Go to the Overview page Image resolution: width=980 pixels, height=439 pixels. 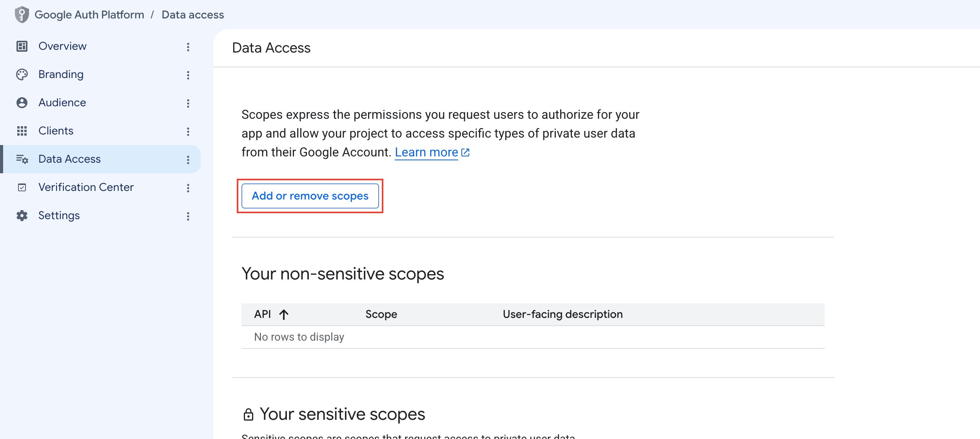pyautogui.click(x=62, y=46)
